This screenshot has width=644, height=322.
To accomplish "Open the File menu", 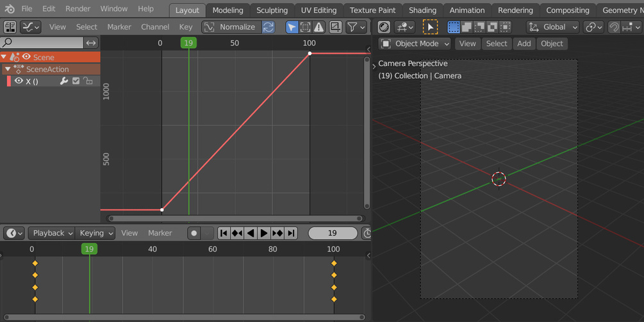I will point(27,8).
